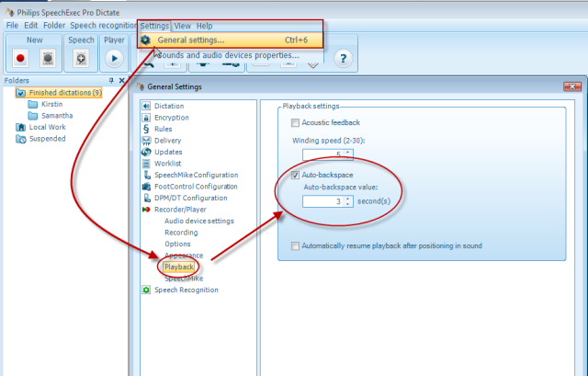Click the Help question mark icon
This screenshot has width=588, height=376.
point(343,59)
